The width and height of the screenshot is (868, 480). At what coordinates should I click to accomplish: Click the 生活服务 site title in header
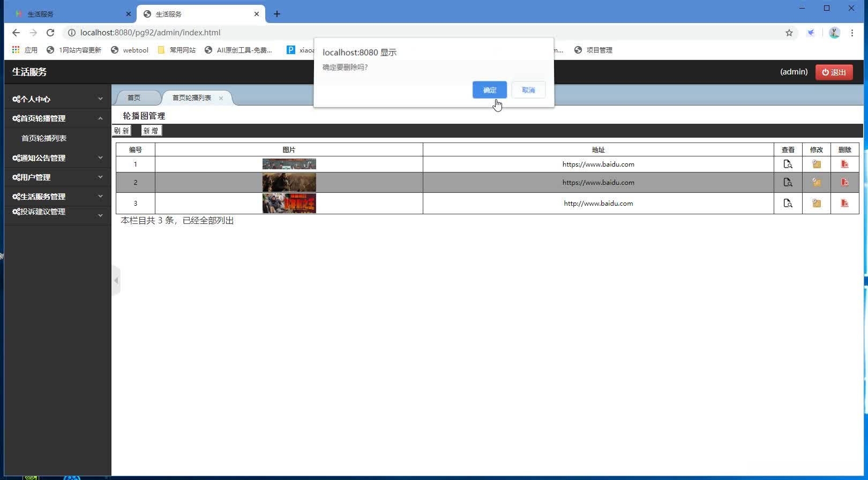(29, 72)
